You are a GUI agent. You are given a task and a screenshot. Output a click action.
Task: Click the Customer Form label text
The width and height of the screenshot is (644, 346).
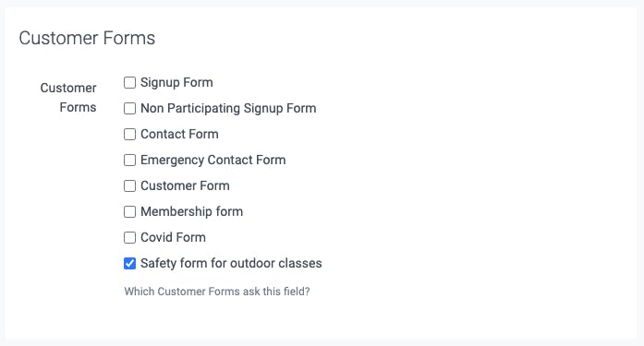[185, 185]
